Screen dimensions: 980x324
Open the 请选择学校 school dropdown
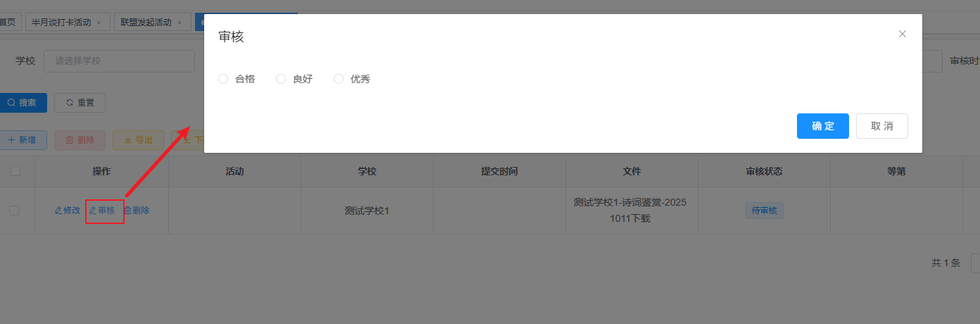(x=118, y=61)
